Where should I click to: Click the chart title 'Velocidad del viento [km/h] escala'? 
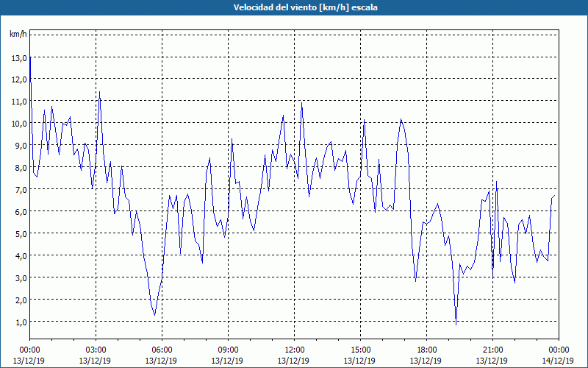(305, 7)
